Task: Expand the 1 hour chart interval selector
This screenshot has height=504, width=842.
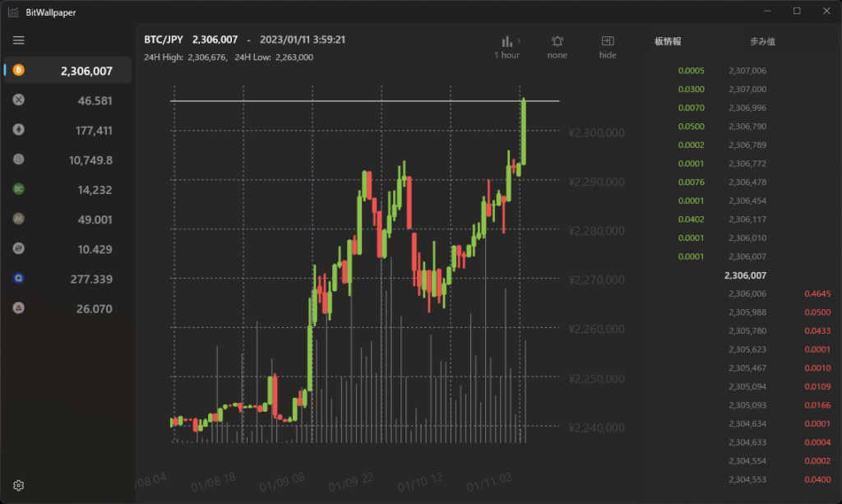Action: click(x=507, y=47)
